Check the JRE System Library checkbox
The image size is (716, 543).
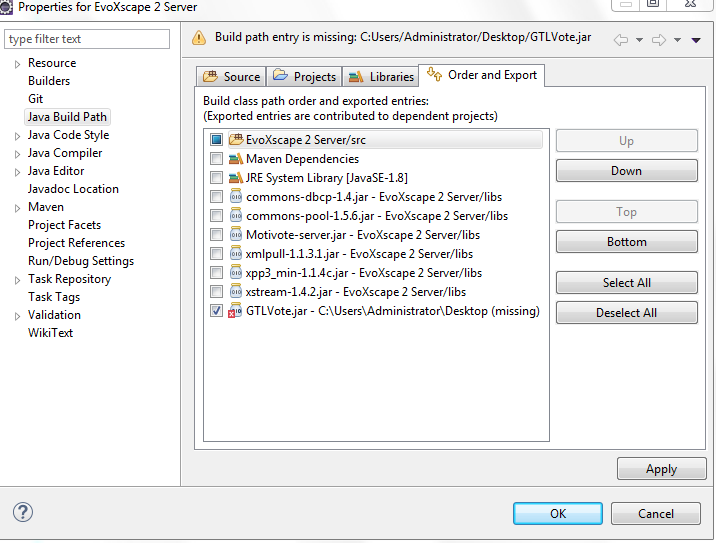[216, 178]
